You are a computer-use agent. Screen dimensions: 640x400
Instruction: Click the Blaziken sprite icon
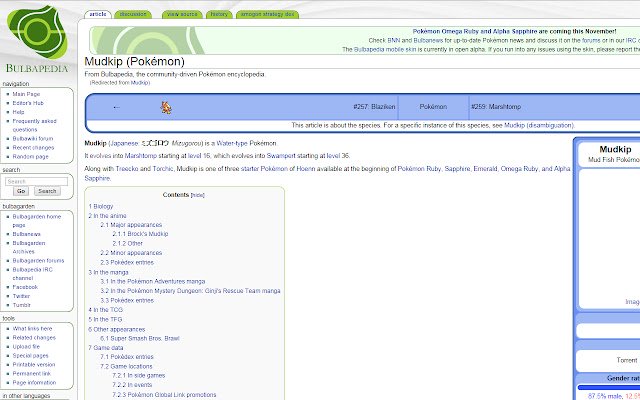166,107
